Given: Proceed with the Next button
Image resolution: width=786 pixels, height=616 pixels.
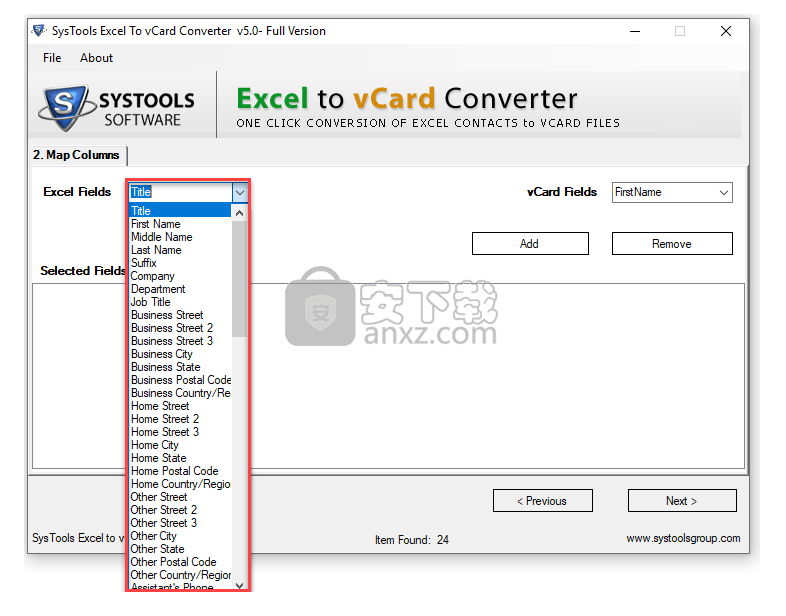Looking at the screenshot, I should pos(682,501).
